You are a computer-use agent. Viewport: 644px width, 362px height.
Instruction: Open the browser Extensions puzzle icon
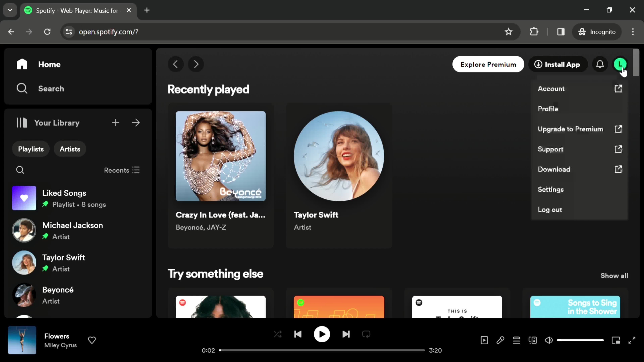534,32
